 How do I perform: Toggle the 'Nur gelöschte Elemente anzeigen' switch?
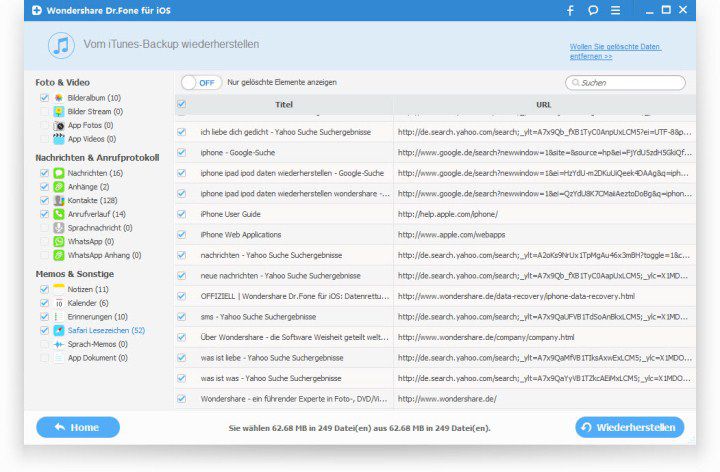pyautogui.click(x=201, y=83)
